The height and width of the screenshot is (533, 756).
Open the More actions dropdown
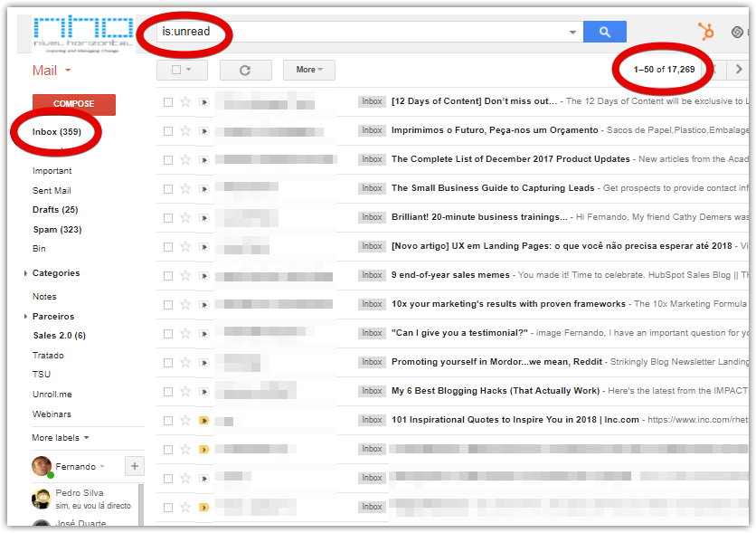(x=308, y=70)
